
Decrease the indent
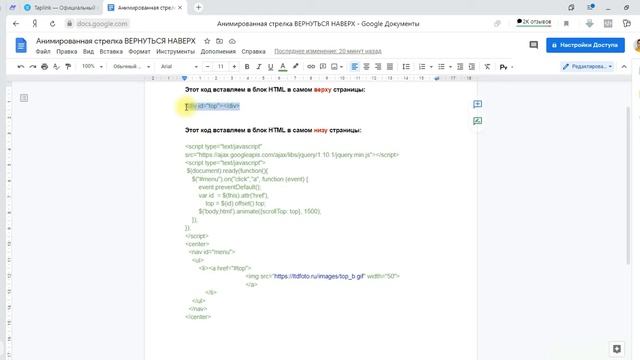460,67
